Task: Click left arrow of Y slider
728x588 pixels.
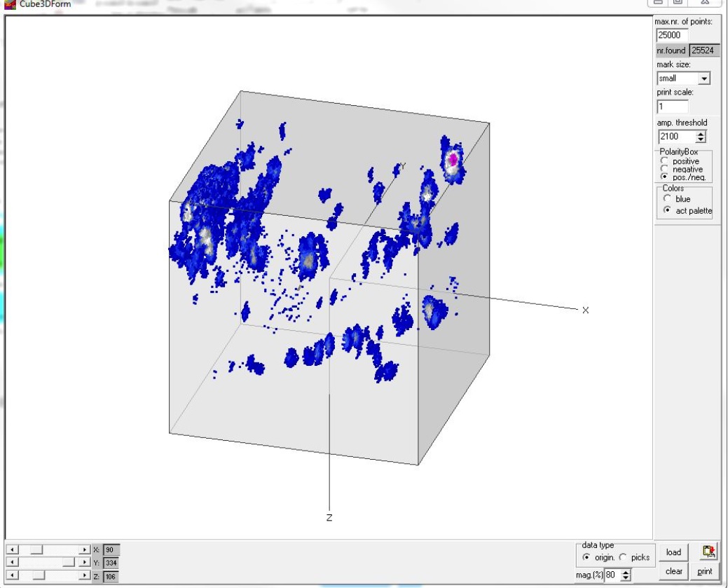Action: coord(11,563)
